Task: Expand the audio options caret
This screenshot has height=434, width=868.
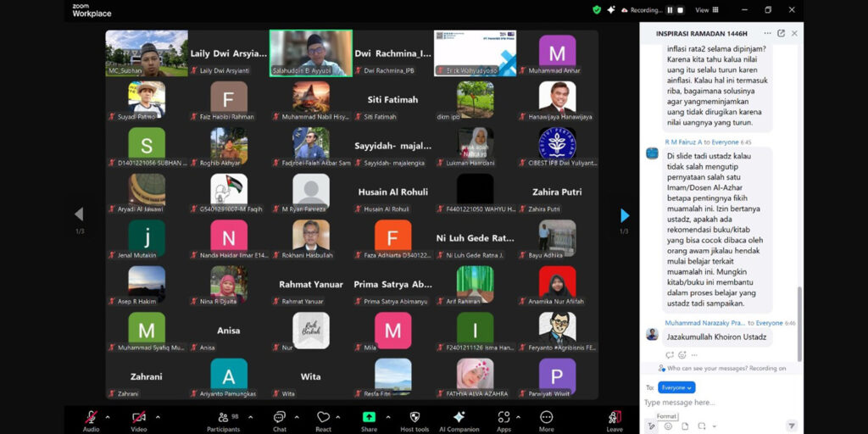Action: pyautogui.click(x=107, y=417)
